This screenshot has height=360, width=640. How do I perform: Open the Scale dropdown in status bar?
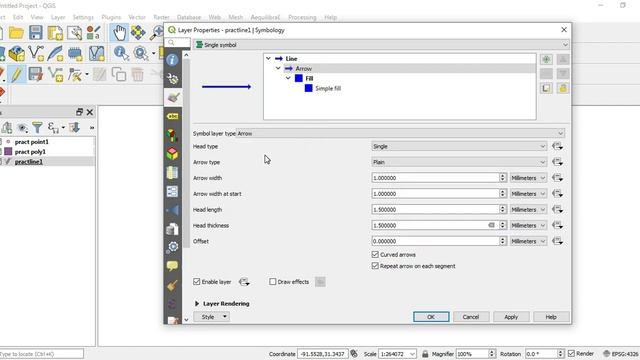pyautogui.click(x=413, y=354)
